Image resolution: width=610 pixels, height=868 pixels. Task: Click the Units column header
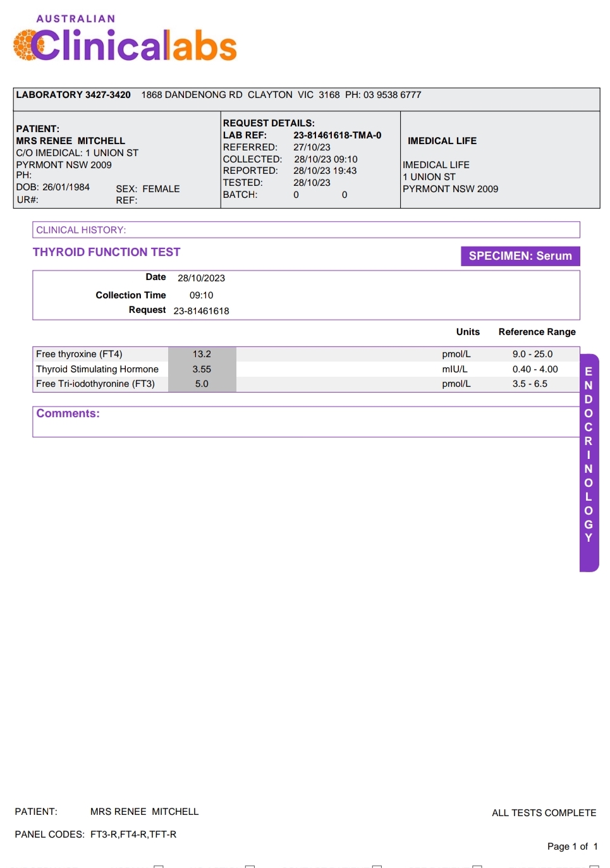(x=468, y=332)
